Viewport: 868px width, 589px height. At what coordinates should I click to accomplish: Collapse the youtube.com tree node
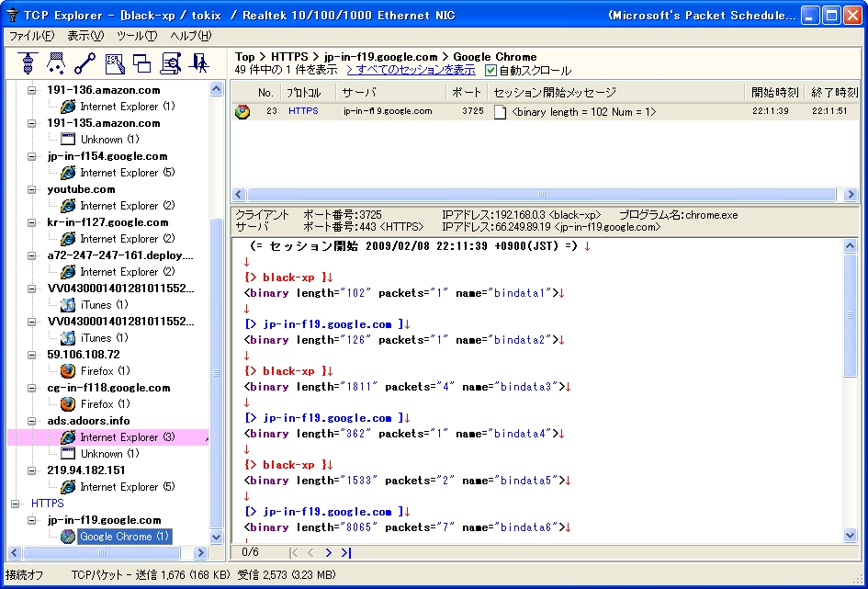click(31, 190)
